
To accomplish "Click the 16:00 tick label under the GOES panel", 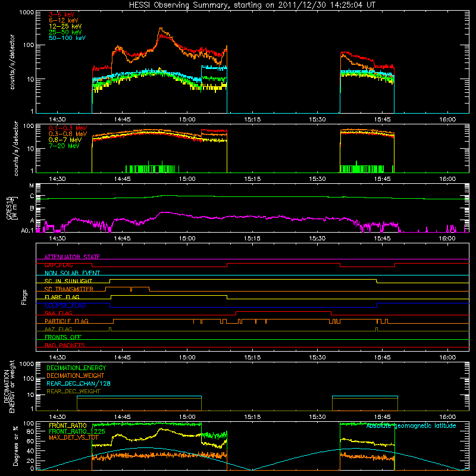I will coord(447,239).
